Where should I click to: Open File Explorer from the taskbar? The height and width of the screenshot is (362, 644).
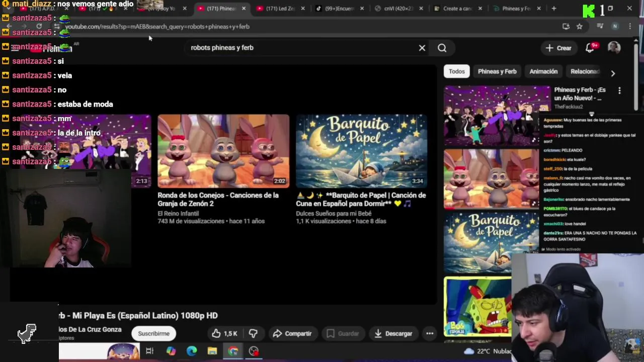212,351
